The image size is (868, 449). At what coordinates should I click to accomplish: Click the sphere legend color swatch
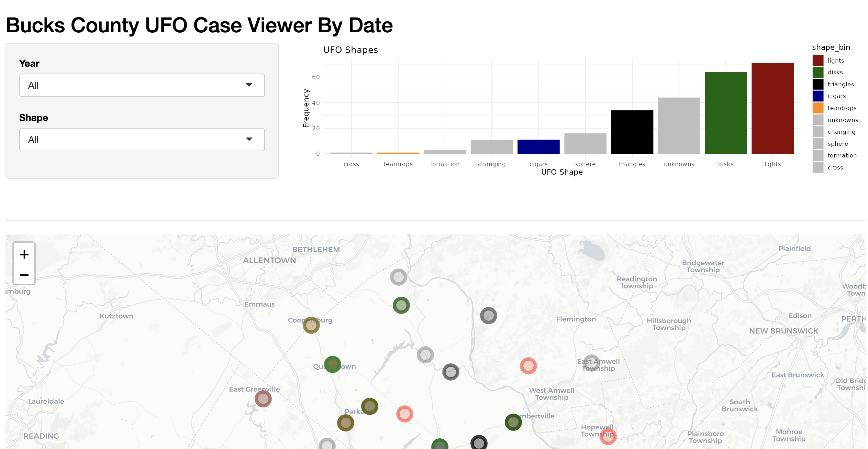[818, 144]
